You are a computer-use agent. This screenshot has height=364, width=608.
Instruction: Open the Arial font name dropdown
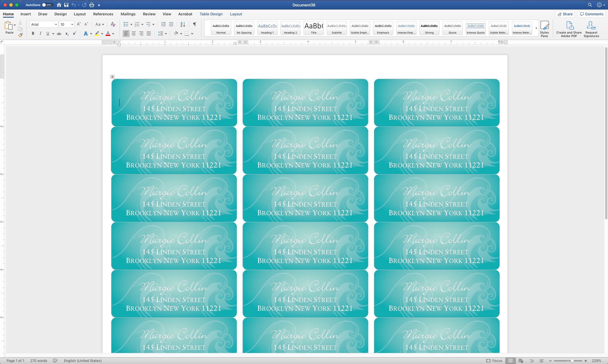(44, 24)
